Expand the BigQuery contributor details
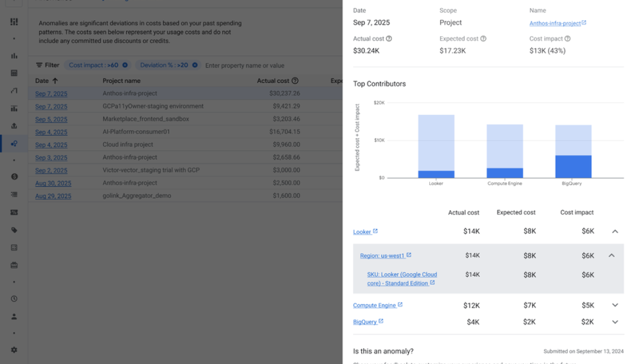This screenshot has width=635, height=364. coord(615,322)
